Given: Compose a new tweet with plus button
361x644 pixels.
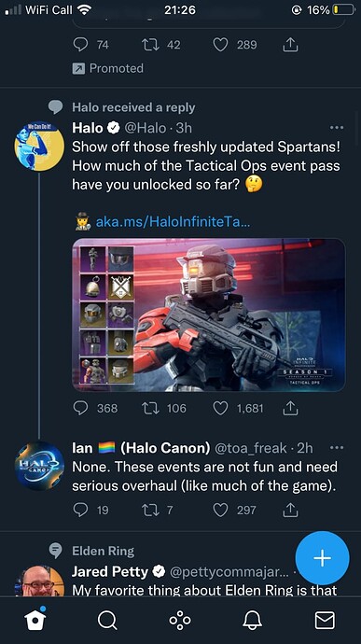Looking at the screenshot, I should click(323, 558).
